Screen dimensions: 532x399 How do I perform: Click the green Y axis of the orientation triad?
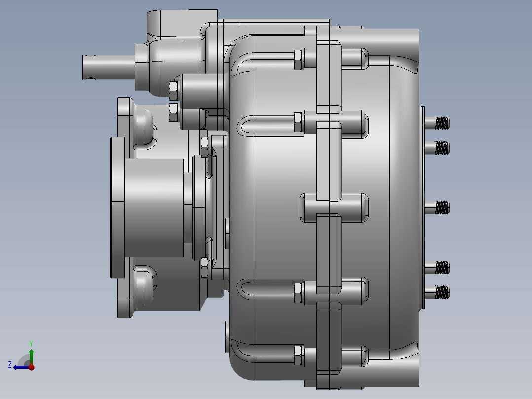[31, 357]
